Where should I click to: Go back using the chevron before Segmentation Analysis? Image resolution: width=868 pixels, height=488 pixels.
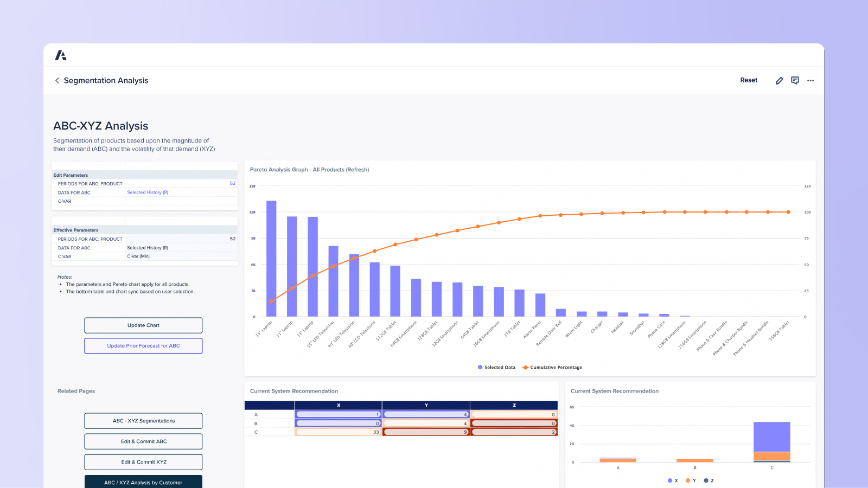(x=57, y=80)
